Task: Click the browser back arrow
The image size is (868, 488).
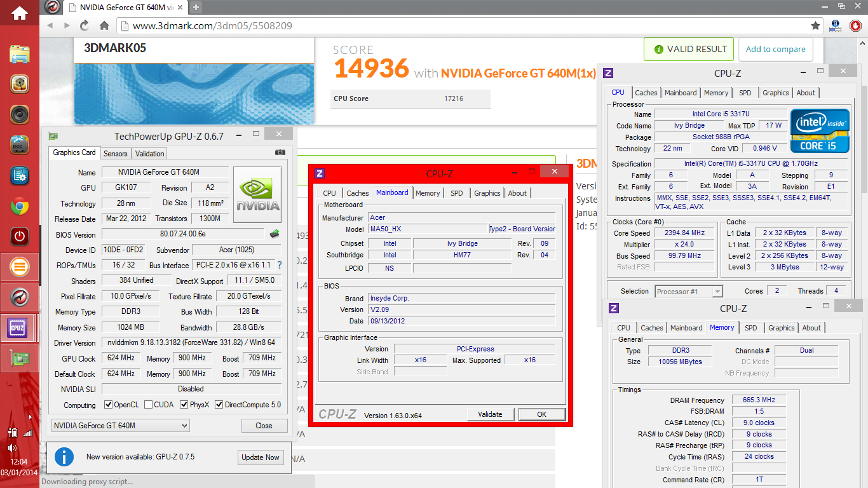Action: tap(50, 26)
